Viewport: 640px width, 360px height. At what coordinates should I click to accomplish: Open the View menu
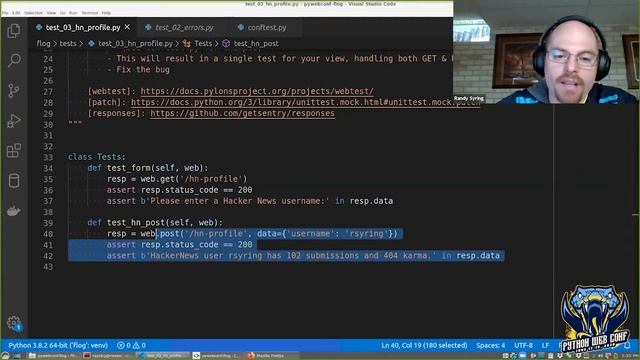[51, 13]
